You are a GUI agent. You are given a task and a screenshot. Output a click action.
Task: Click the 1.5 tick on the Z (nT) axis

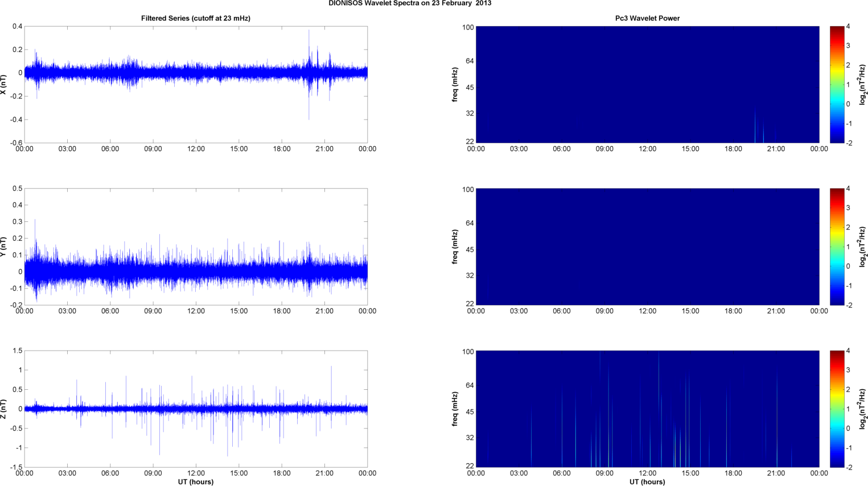coord(18,351)
